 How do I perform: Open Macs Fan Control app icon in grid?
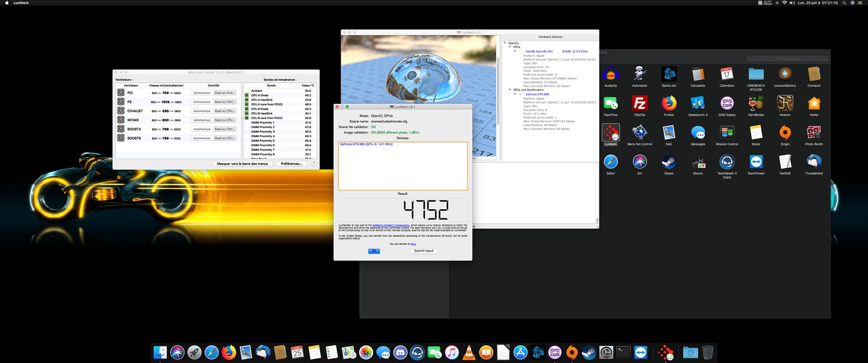(640, 132)
